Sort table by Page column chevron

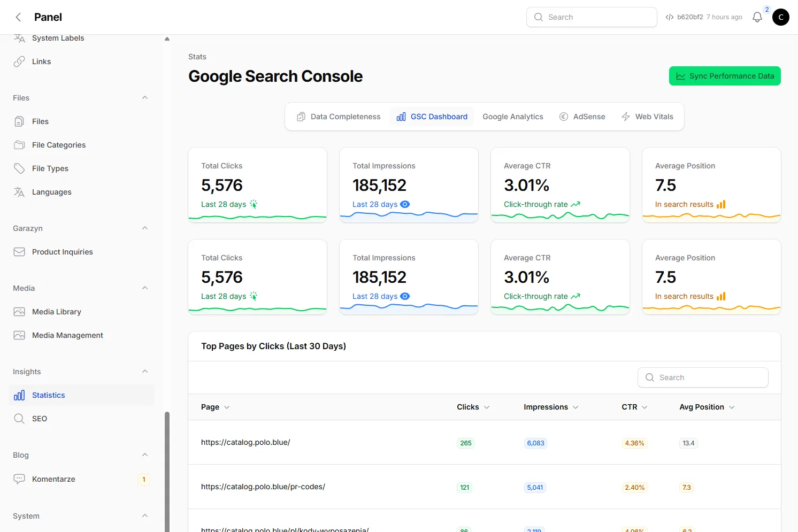point(227,407)
